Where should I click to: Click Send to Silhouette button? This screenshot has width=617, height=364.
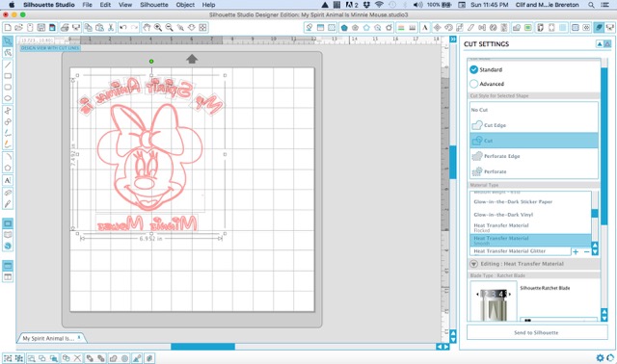click(x=537, y=332)
